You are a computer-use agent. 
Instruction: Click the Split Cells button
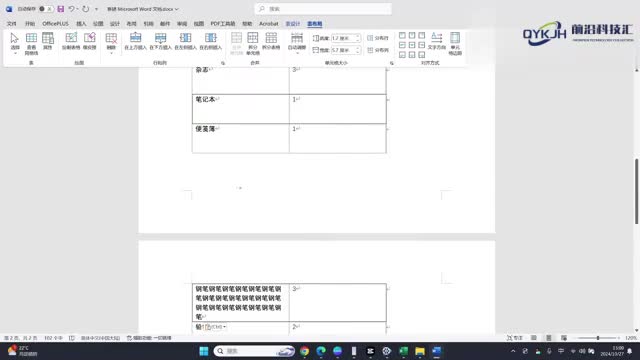pos(253,43)
